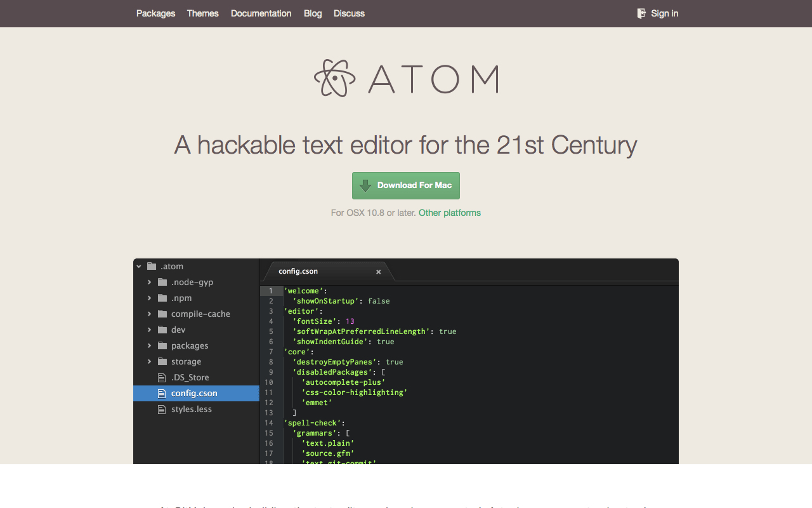
Task: Go to Documentation in the top navigation
Action: click(261, 13)
